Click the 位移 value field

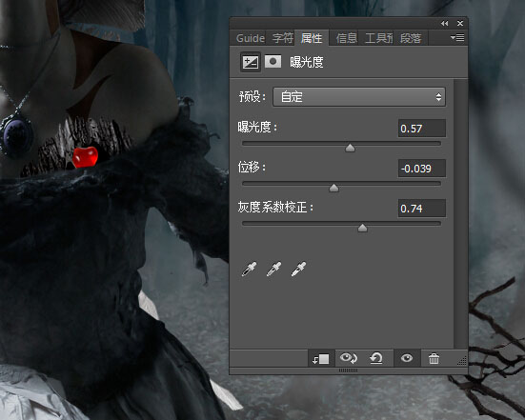(422, 169)
